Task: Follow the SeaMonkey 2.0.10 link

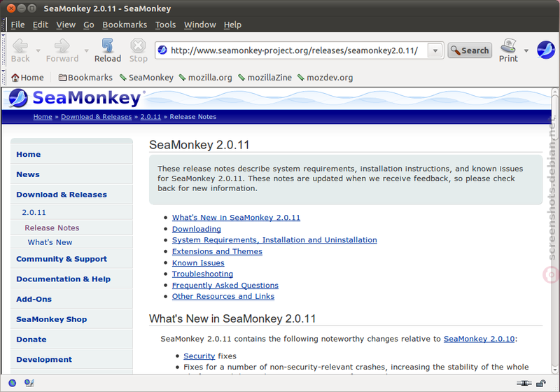Action: click(479, 339)
